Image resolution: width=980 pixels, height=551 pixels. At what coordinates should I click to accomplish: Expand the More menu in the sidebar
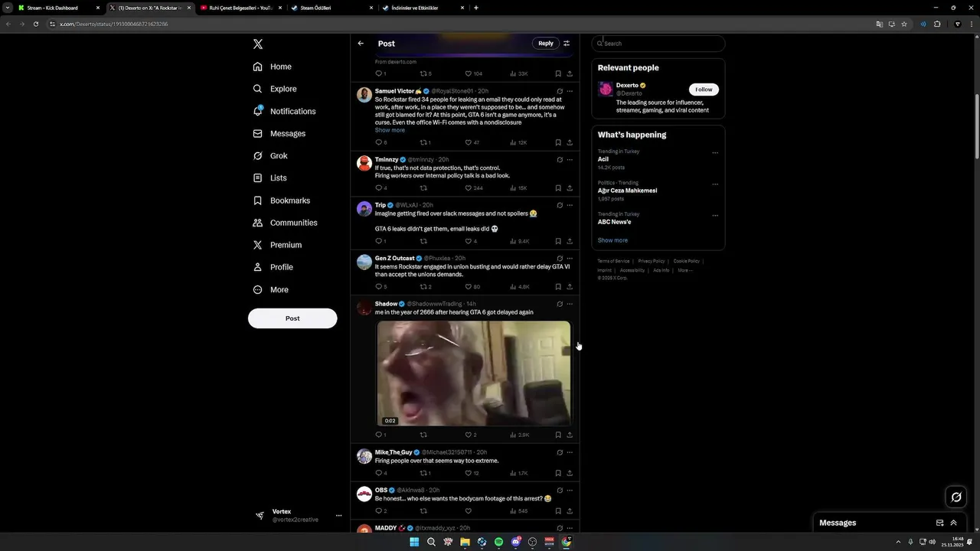pos(271,289)
